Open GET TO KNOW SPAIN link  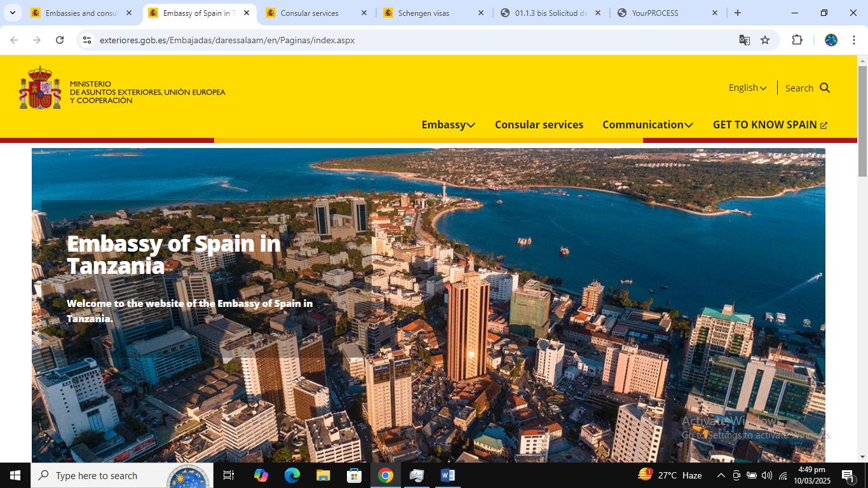764,125
